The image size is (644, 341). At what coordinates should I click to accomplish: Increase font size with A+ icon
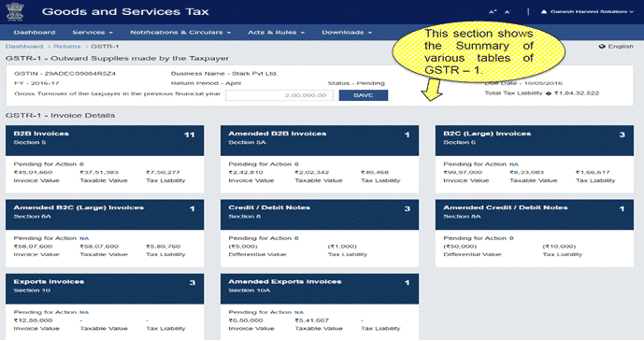[x=493, y=12]
